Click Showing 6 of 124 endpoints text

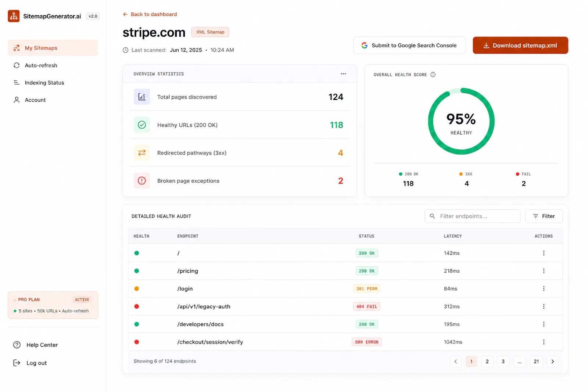[165, 362]
